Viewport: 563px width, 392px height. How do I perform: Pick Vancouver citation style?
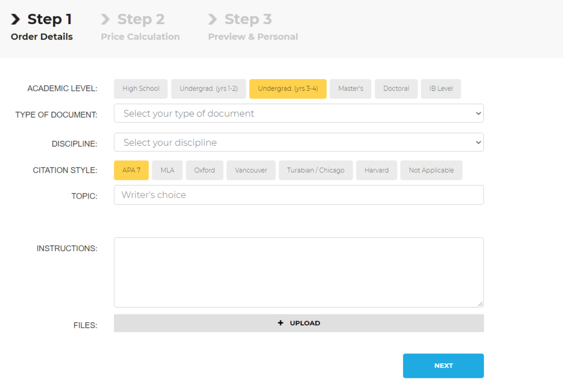(251, 170)
